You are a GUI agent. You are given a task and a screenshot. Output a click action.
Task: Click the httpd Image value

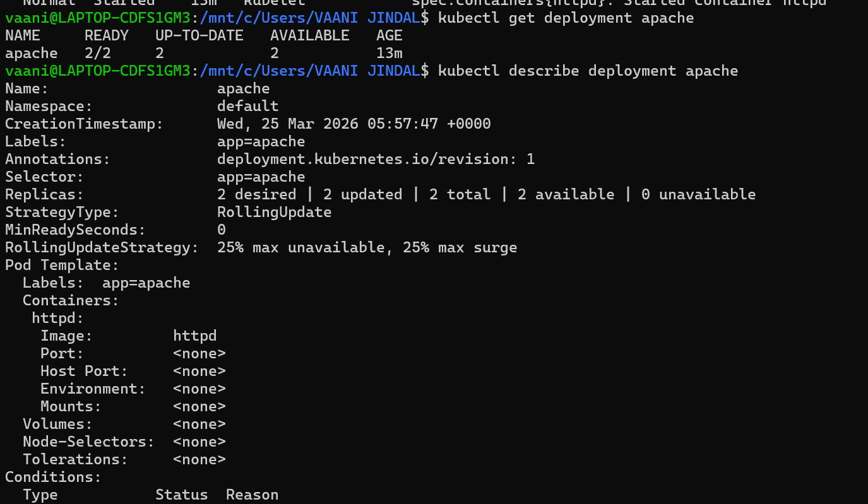[194, 335]
